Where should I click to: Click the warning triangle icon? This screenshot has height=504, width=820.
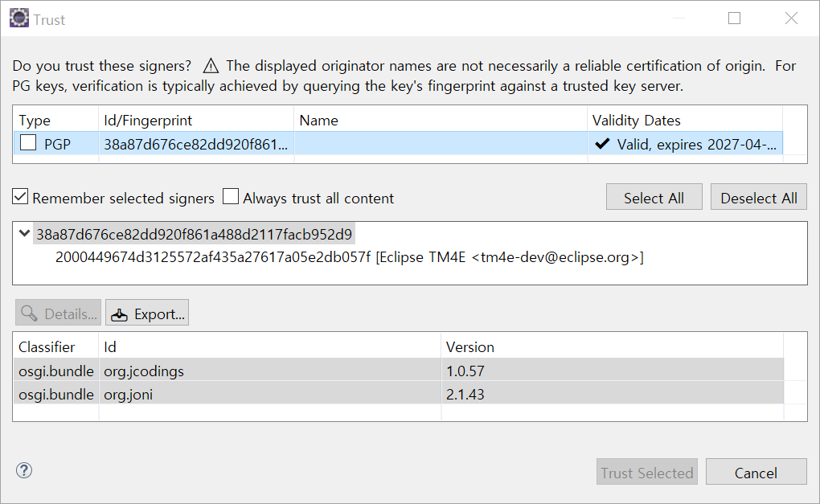pyautogui.click(x=211, y=66)
